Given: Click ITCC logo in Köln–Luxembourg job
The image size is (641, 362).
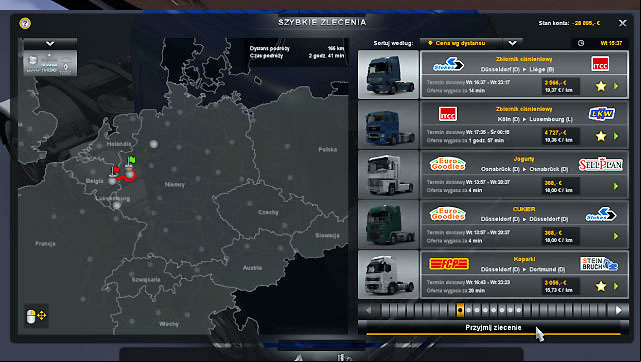Looking at the screenshot, I should [x=448, y=114].
